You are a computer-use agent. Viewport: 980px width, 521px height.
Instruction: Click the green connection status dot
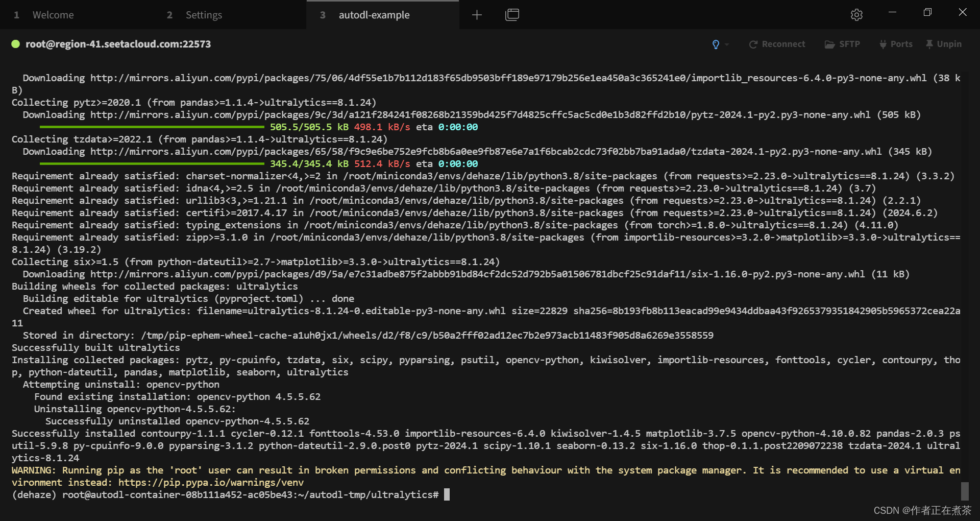(15, 44)
